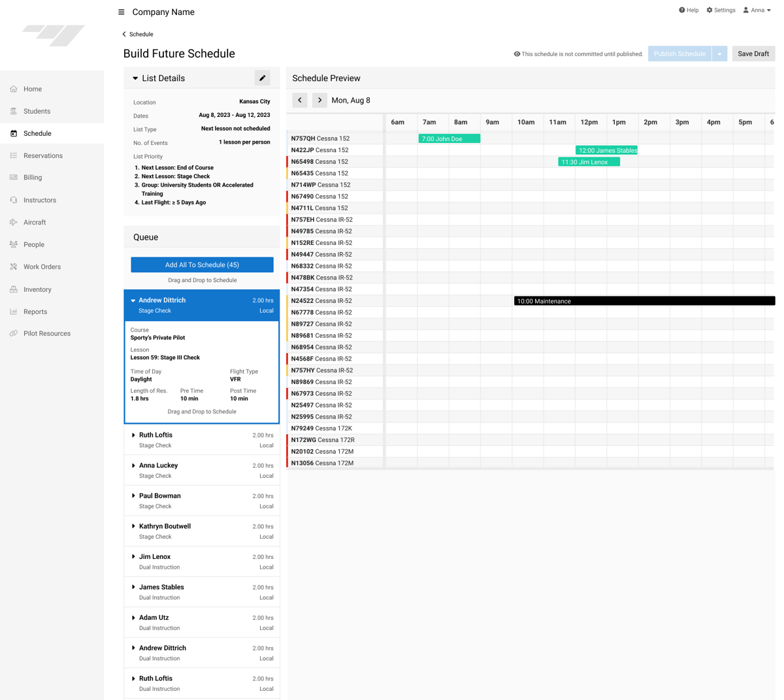Viewport: 784px width, 700px height.
Task: Click Add All To Schedule (45)
Action: pos(201,264)
